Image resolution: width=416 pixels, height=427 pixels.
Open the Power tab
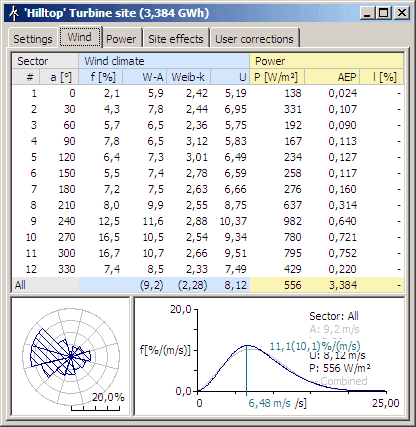pyautogui.click(x=122, y=39)
